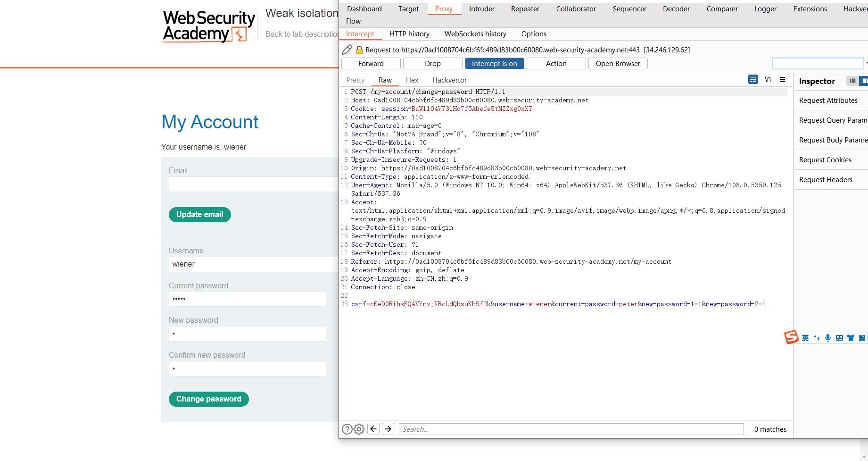Open the Dashboard tab
Screen dimensions: 868x461
click(x=364, y=9)
